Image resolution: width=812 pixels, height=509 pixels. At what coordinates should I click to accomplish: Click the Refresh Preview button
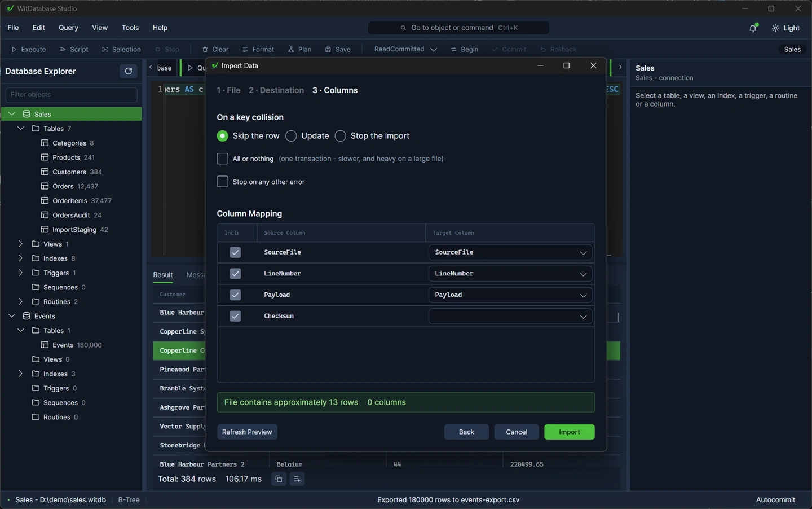tap(247, 432)
